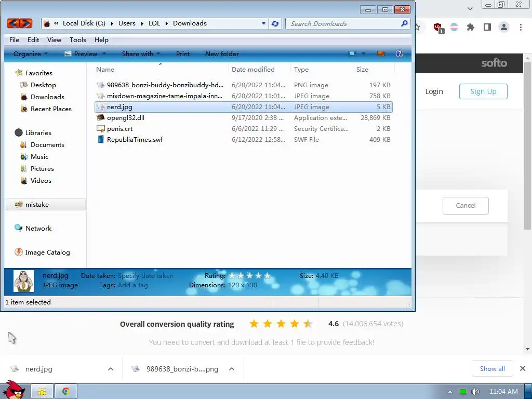The image size is (532, 399).
Task: Click the Sign Up button on the webpage
Action: (x=483, y=91)
